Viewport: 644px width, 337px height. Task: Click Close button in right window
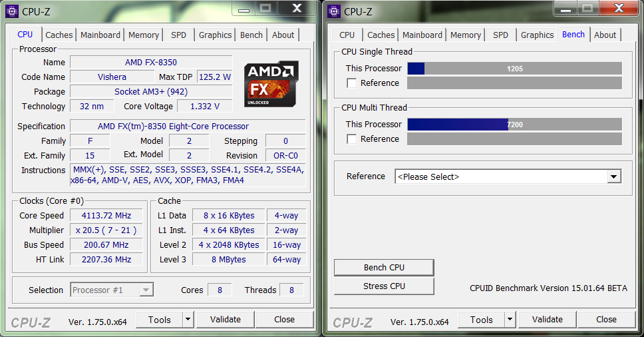[606, 319]
